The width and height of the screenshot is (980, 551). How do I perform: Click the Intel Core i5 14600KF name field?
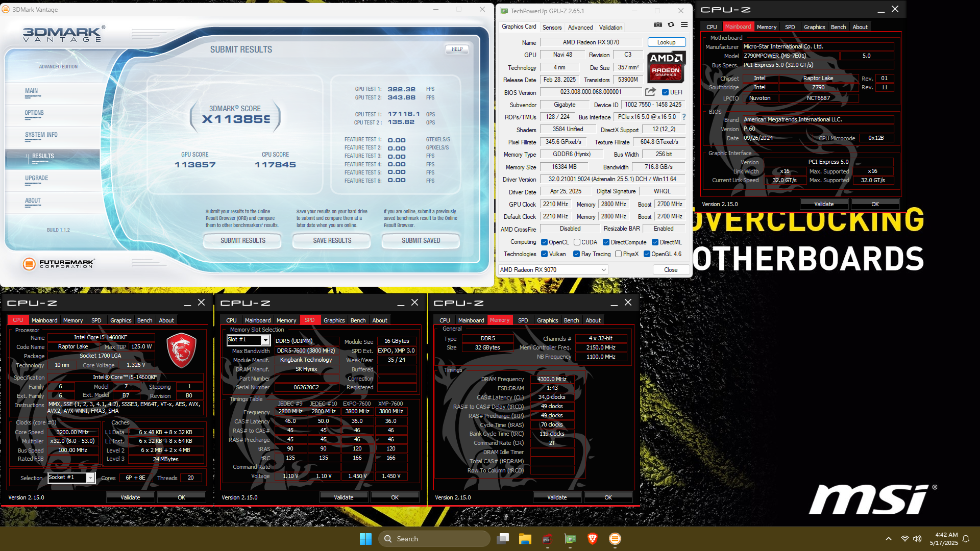(101, 337)
